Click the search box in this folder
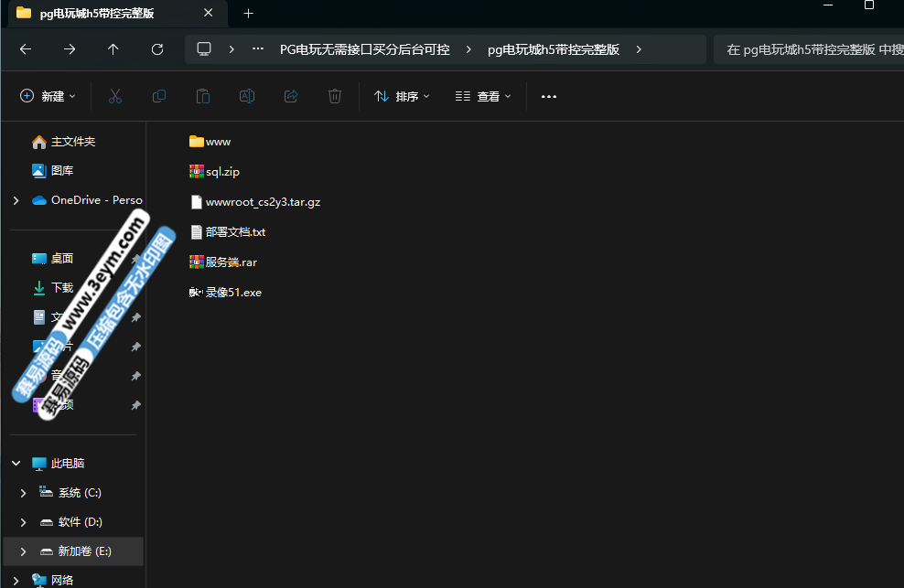904x588 pixels. point(810,49)
